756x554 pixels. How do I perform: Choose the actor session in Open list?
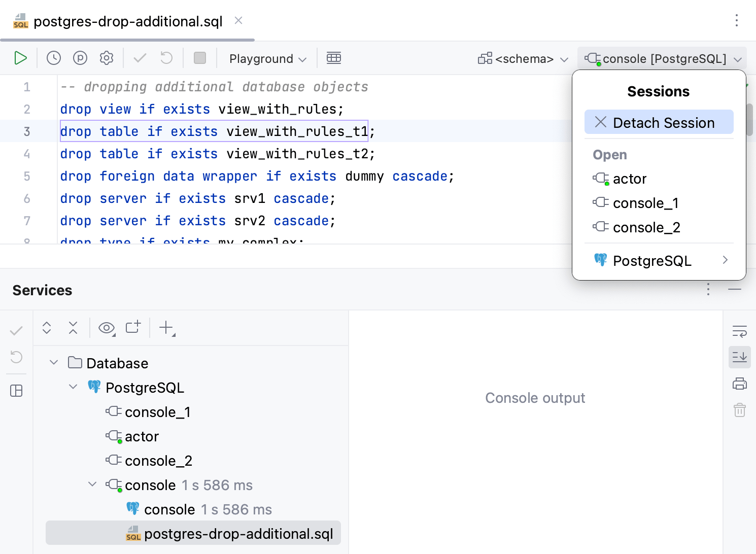(x=630, y=179)
